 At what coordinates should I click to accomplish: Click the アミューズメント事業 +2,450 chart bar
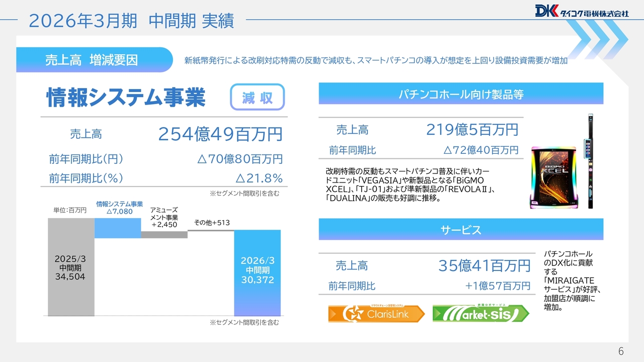[x=164, y=234]
